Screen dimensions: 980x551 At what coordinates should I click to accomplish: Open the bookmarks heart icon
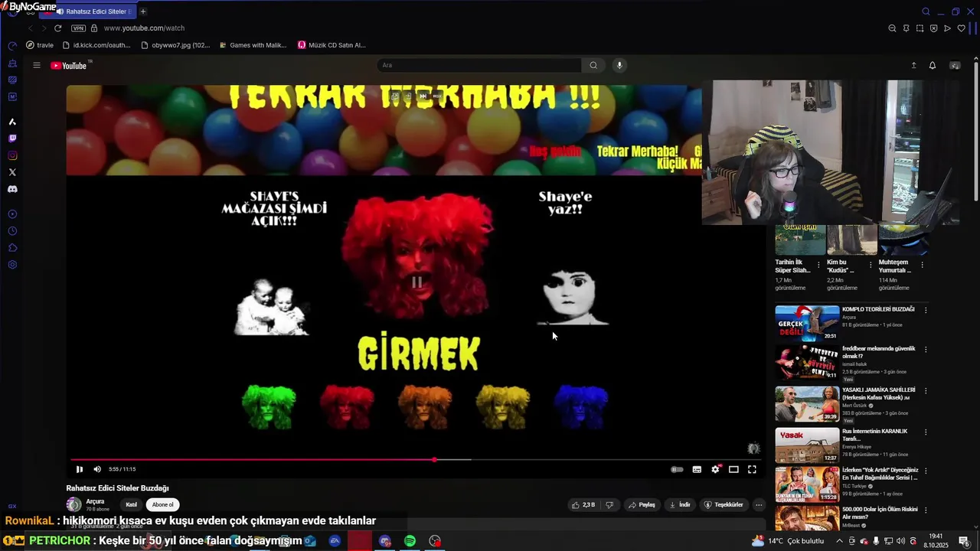962,28
